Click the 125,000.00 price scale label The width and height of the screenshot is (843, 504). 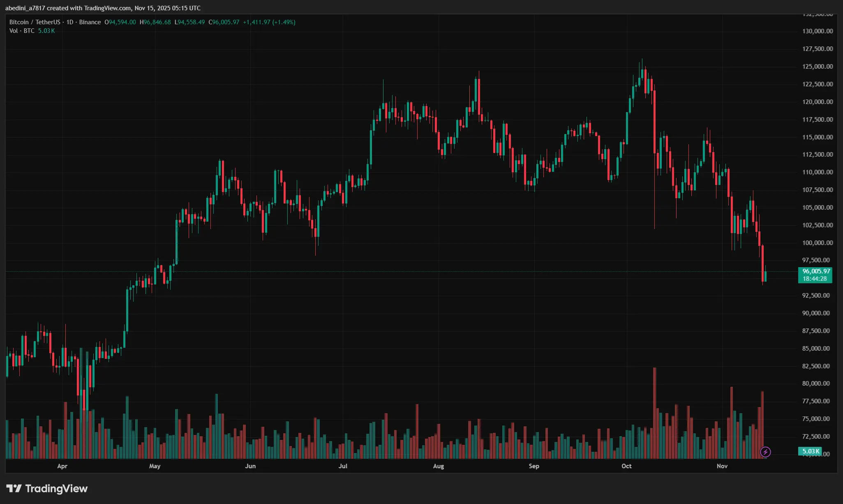[818, 67]
